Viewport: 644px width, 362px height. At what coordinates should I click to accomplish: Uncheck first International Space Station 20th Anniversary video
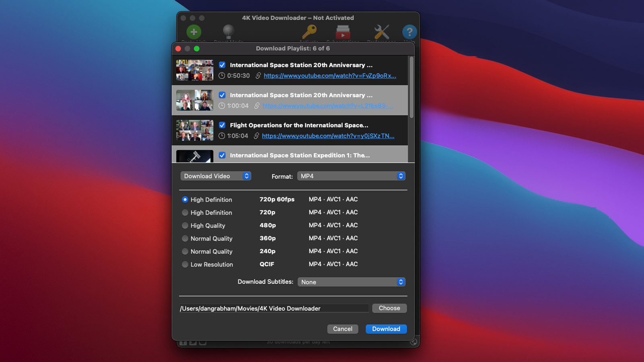point(222,65)
